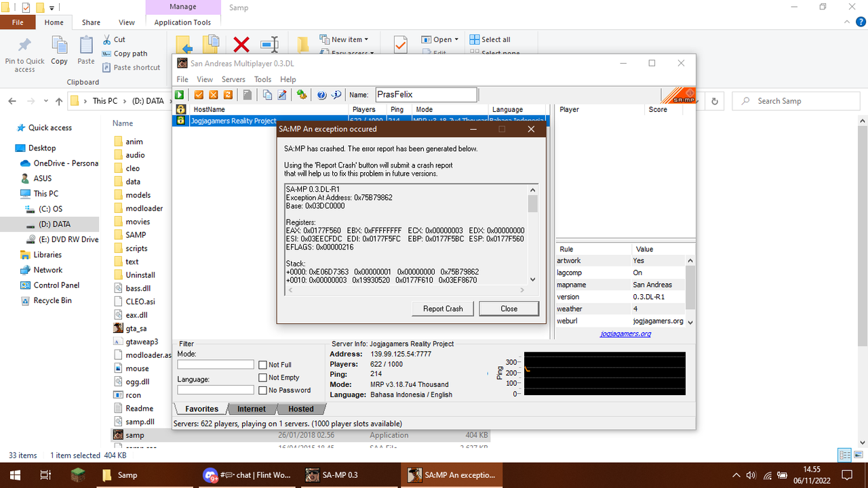Open SA-MP Settings gear icon
Viewport: 868px width, 488px height.
tap(302, 95)
